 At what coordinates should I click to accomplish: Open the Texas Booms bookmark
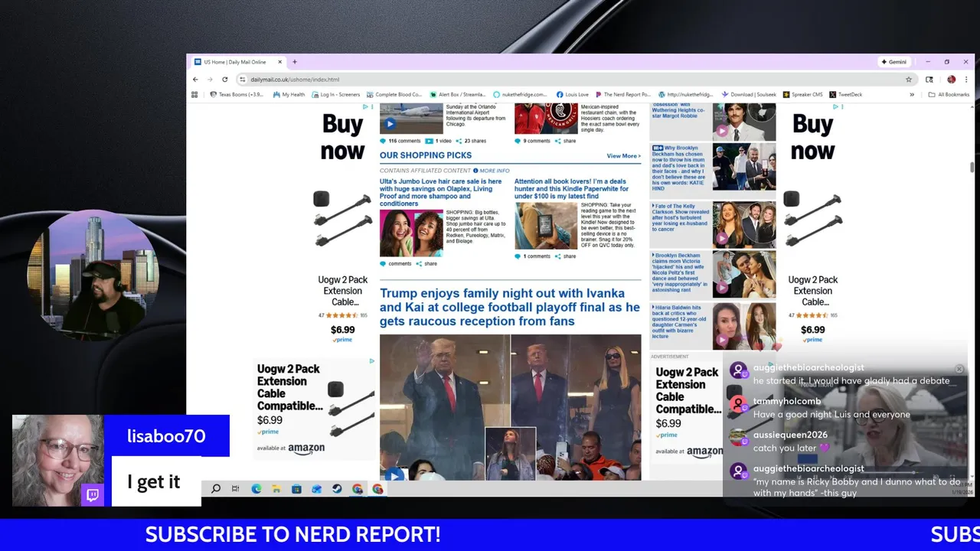(237, 95)
